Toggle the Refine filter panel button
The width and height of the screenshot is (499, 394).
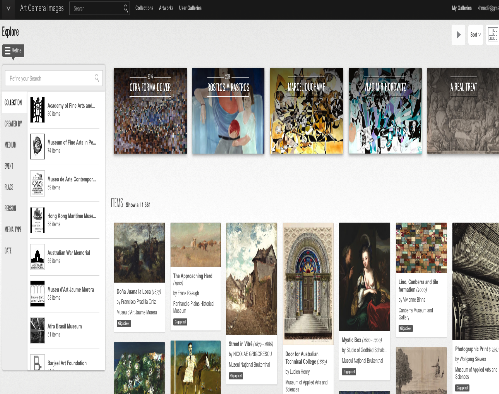click(13, 51)
